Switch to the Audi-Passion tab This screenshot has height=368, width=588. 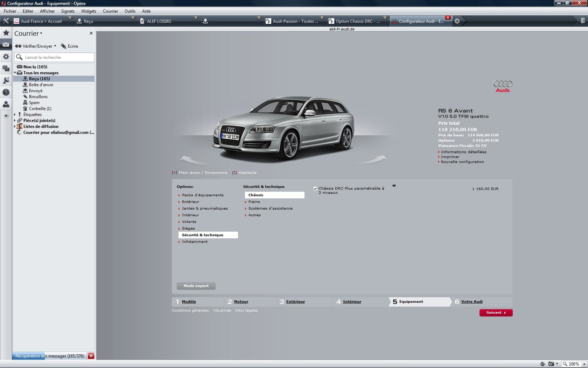click(292, 21)
